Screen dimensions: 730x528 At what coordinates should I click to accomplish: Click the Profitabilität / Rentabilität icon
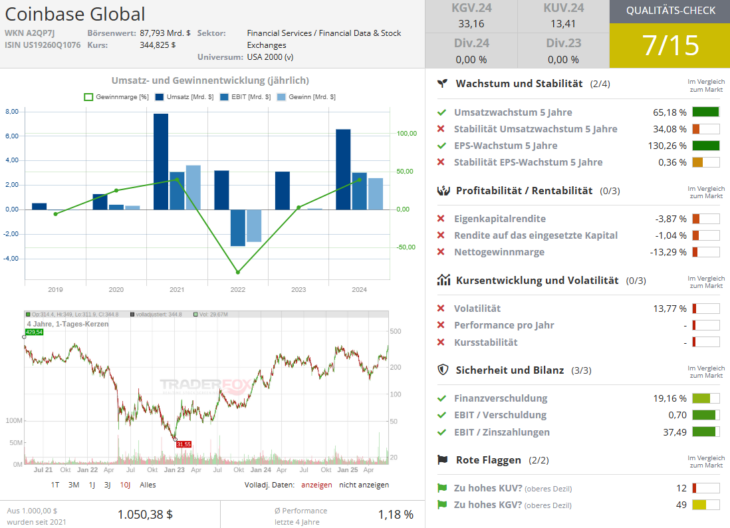[x=443, y=191]
